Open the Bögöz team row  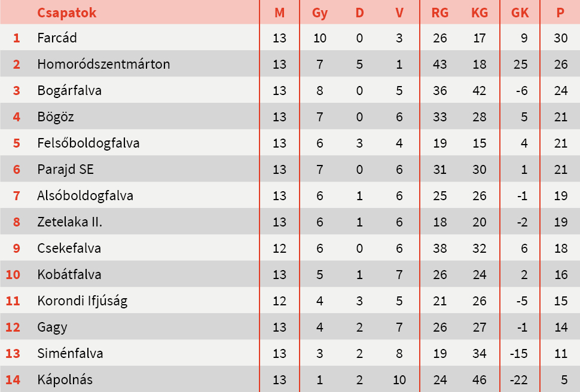(x=56, y=117)
